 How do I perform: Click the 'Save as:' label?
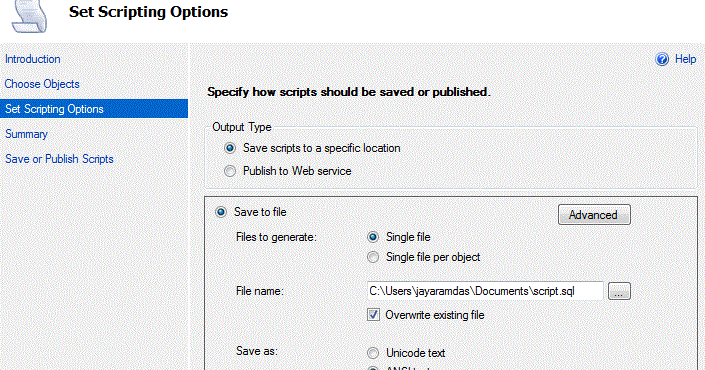point(257,351)
